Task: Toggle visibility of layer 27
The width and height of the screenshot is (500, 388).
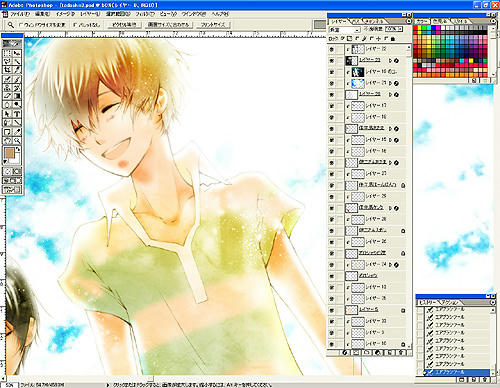Action: click(x=332, y=174)
